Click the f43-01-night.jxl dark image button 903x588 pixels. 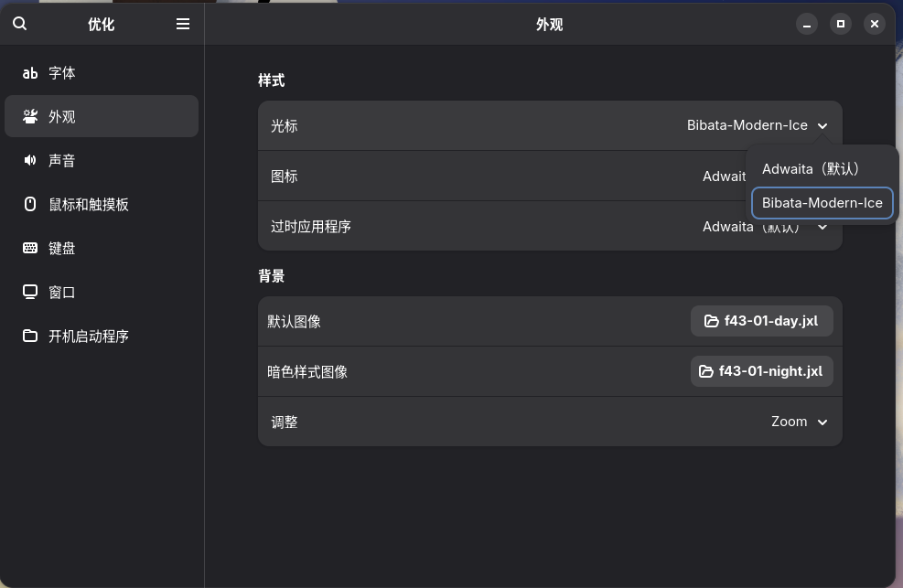pyautogui.click(x=761, y=371)
